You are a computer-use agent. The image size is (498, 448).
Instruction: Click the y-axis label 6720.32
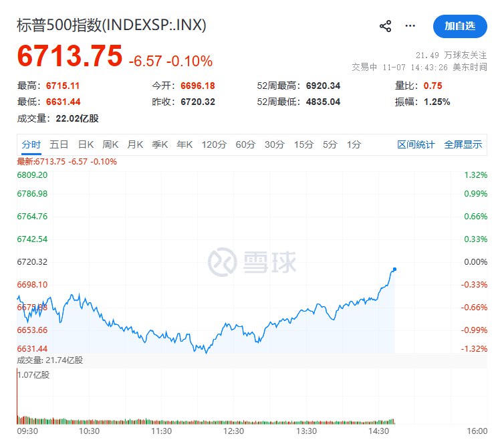pos(32,262)
